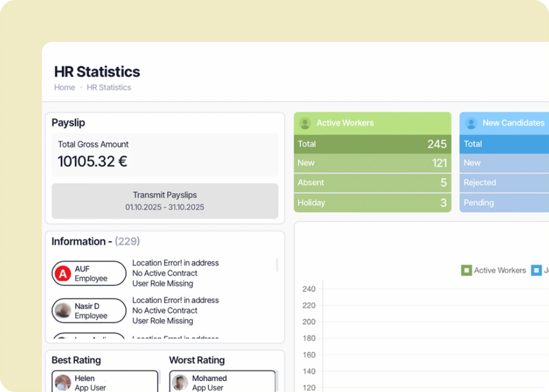The image size is (549, 392).
Task: Go to the Home breadcrumb link
Action: pyautogui.click(x=65, y=88)
